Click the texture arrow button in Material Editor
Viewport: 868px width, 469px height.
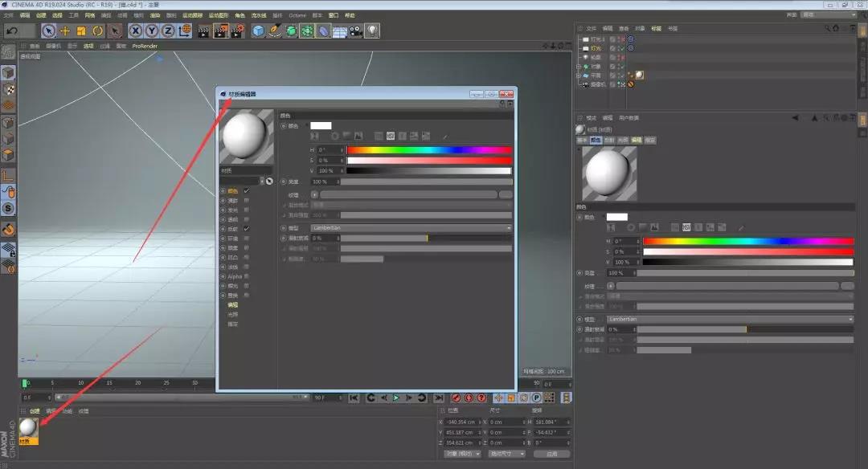314,194
